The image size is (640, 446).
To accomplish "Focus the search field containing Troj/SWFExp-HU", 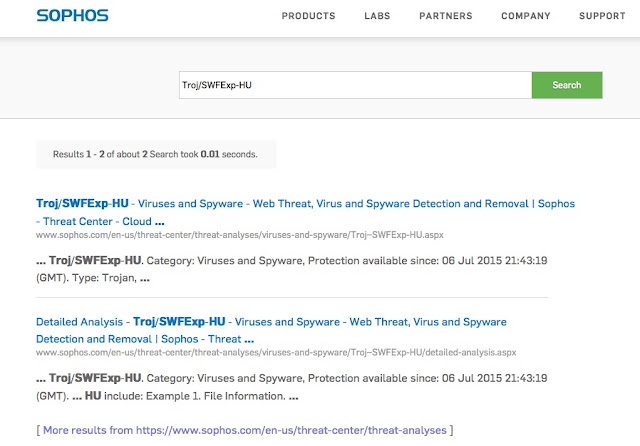I will point(355,85).
